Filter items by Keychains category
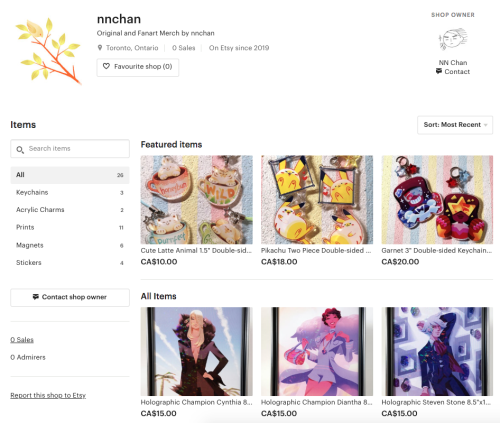500x423 pixels. click(70, 192)
